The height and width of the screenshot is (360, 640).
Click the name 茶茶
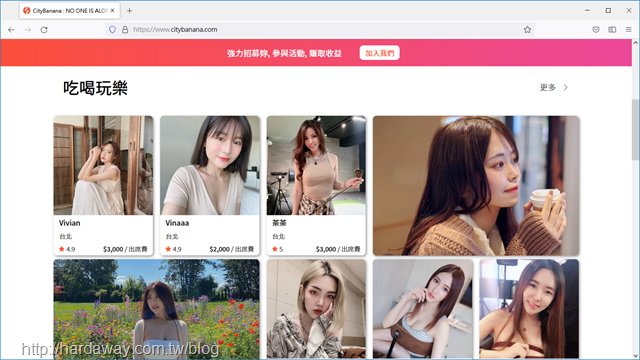point(279,223)
